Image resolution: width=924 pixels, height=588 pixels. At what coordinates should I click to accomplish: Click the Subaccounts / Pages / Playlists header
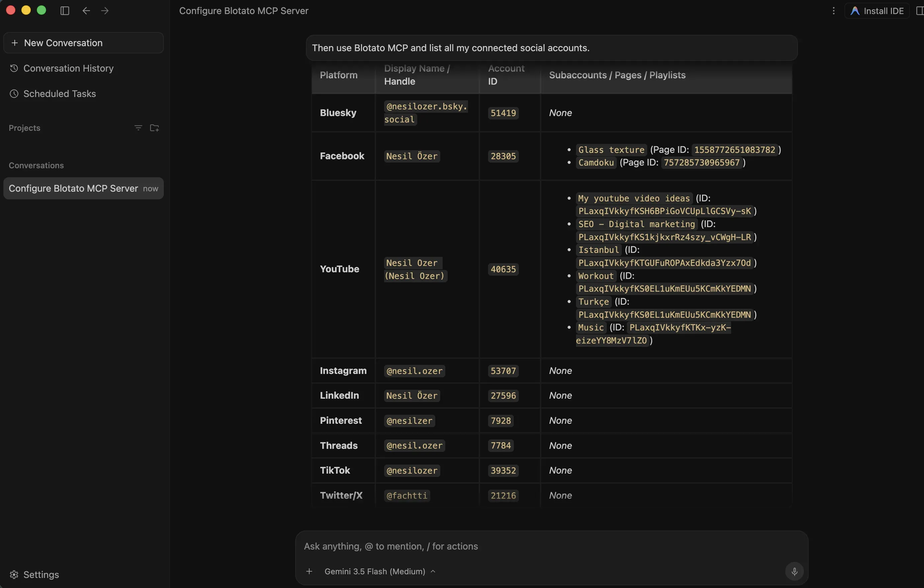click(617, 75)
